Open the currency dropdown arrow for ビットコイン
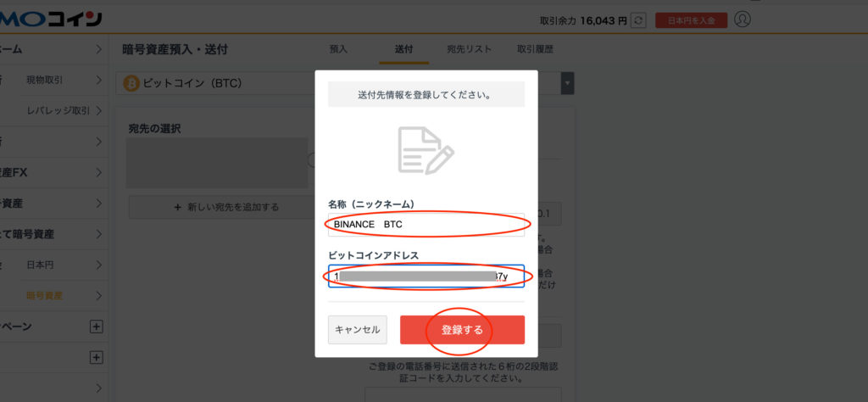 click(567, 84)
